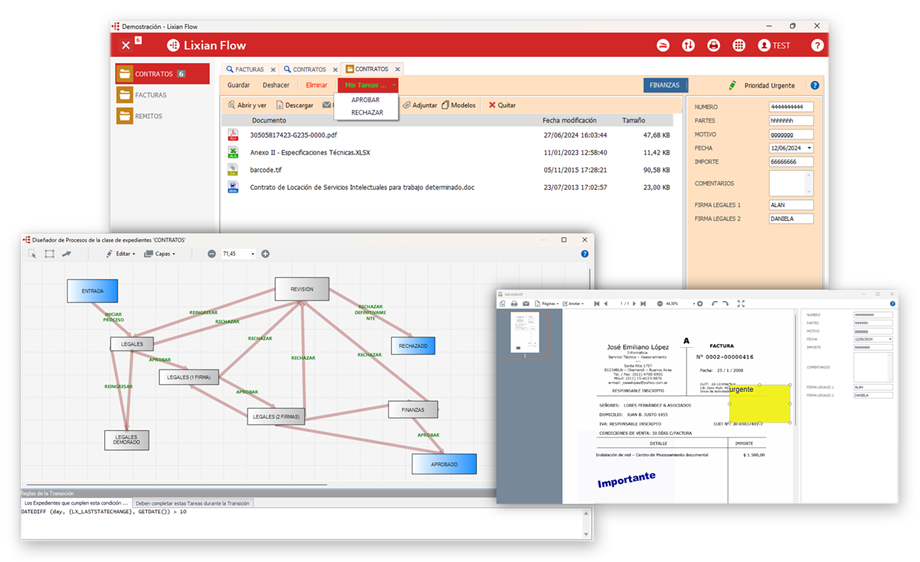Select the rectangle state tool in designer
920x562 pixels.
pos(49,253)
